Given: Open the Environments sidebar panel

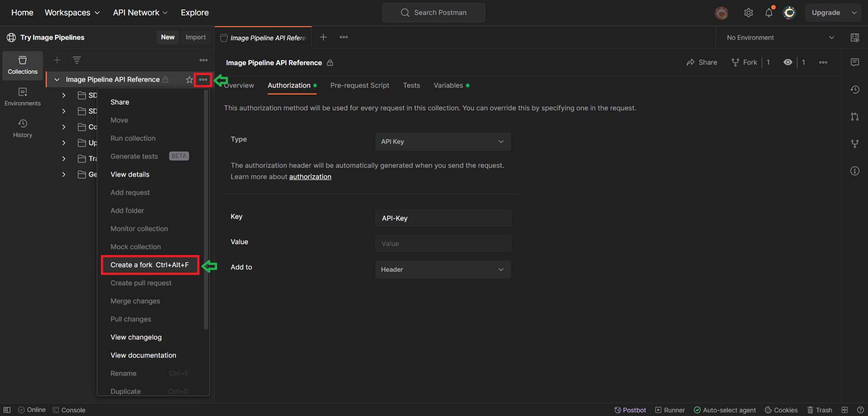Looking at the screenshot, I should click(x=23, y=97).
